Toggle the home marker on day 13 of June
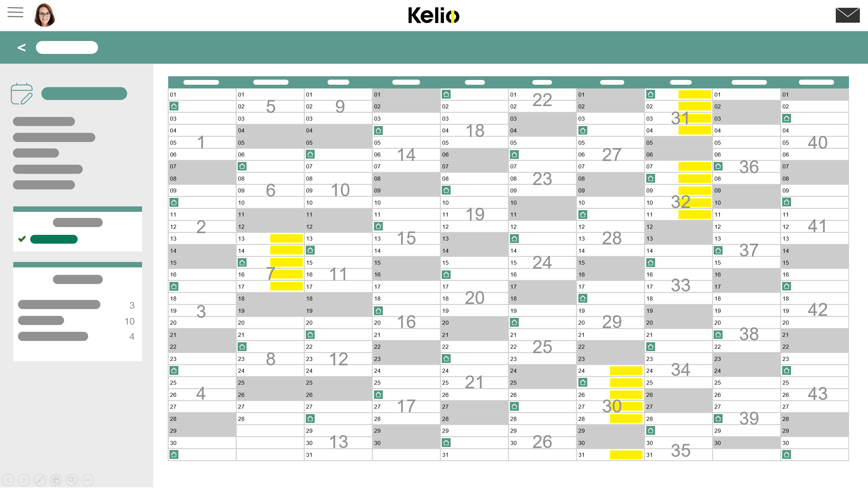This screenshot has width=868, height=488. (514, 238)
